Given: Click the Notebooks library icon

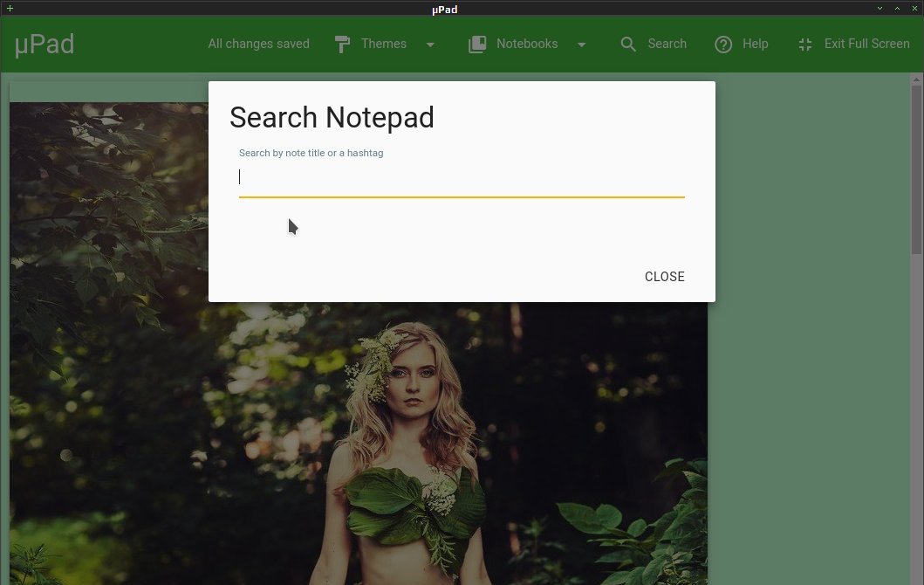Looking at the screenshot, I should click(x=477, y=45).
